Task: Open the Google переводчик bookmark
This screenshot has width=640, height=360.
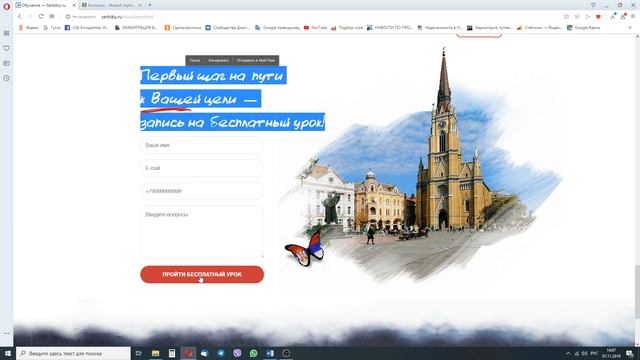Action: 278,28
